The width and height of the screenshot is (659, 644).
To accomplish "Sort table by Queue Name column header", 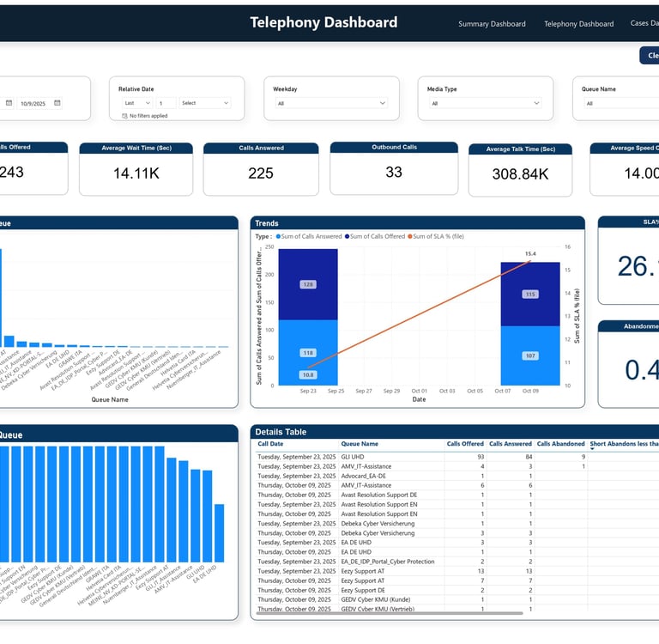I will pyautogui.click(x=360, y=444).
